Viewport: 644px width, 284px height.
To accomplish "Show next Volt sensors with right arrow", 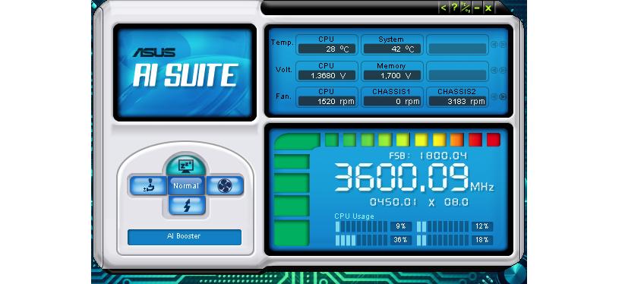I will 502,71.
